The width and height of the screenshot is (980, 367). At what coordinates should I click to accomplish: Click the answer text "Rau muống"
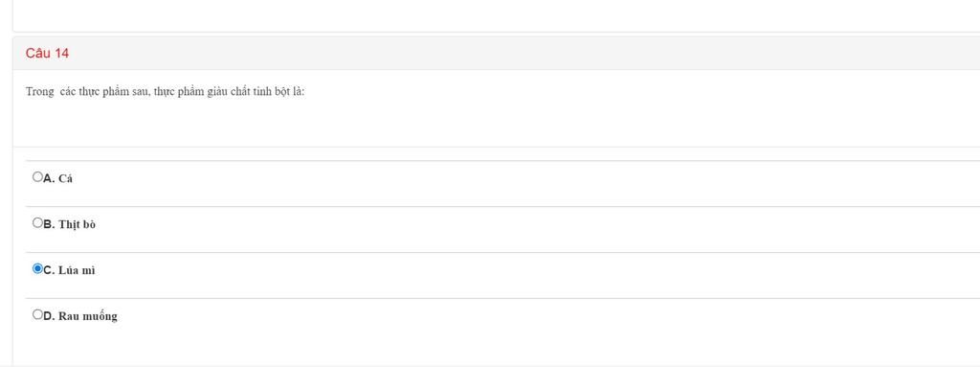(x=87, y=316)
